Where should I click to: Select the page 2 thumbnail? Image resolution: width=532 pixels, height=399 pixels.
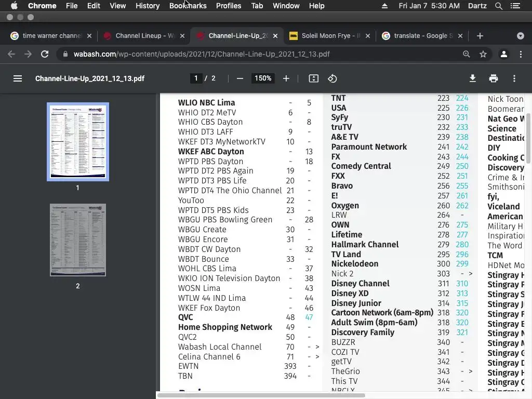point(78,240)
